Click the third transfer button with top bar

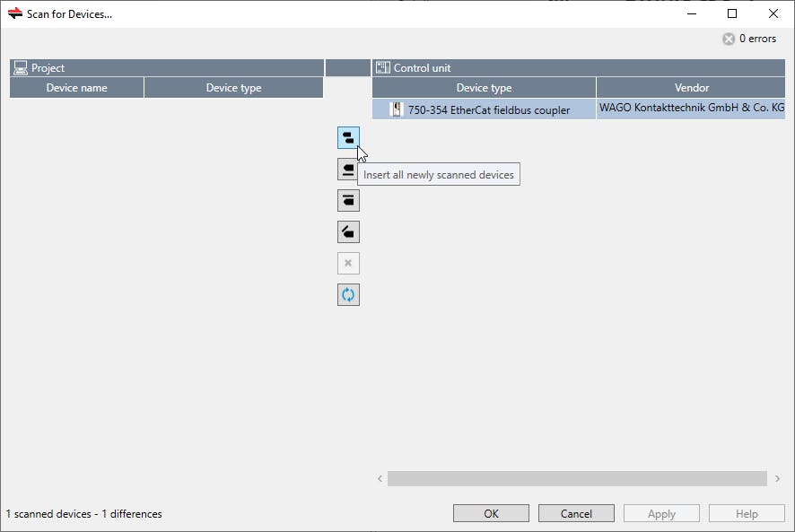(348, 200)
